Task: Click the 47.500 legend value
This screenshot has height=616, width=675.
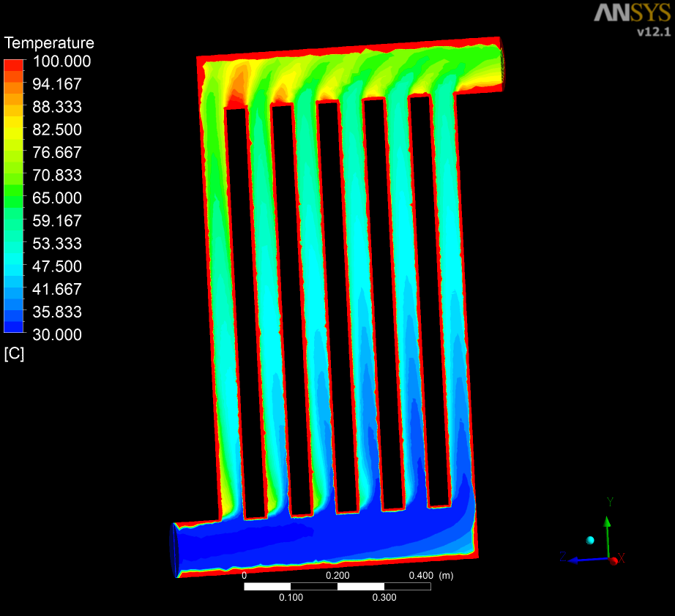Action: pyautogui.click(x=57, y=266)
